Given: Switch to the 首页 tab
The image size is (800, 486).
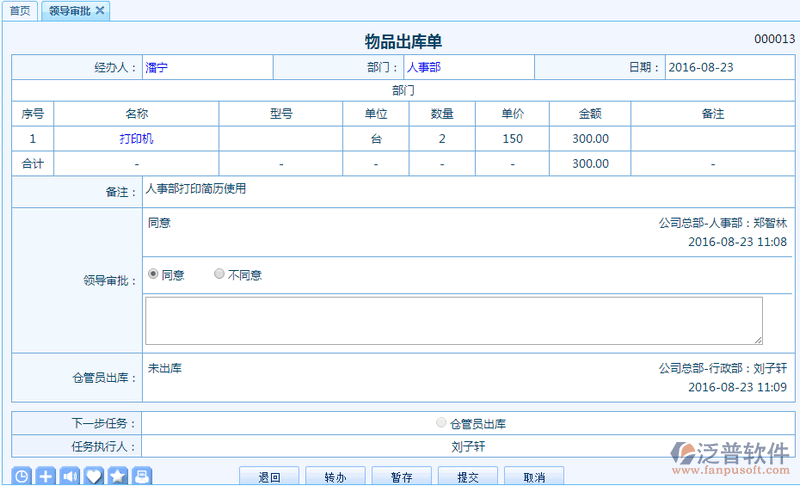Looking at the screenshot, I should [20, 11].
